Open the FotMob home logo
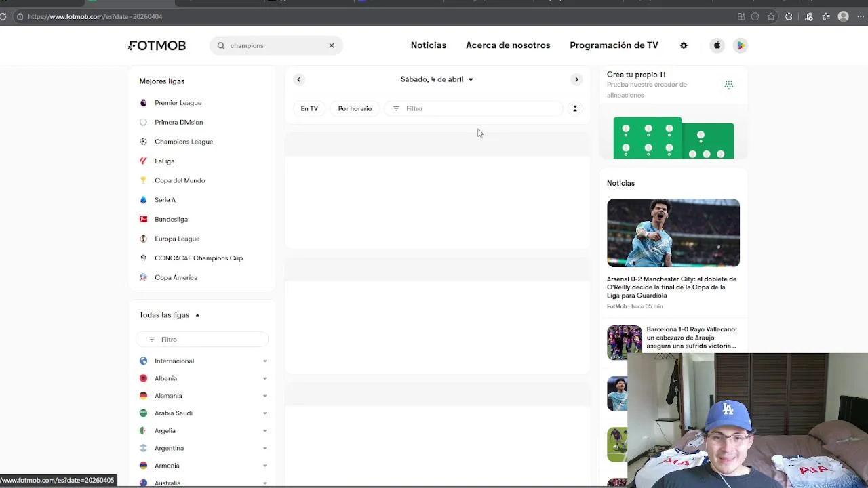The width and height of the screenshot is (868, 488). pyautogui.click(x=157, y=45)
